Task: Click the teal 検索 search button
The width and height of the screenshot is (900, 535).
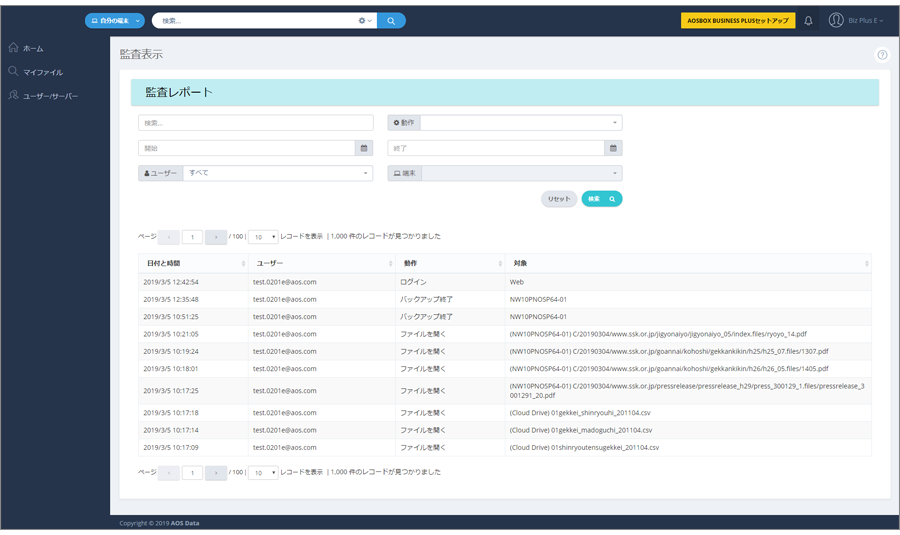Action: click(x=602, y=199)
